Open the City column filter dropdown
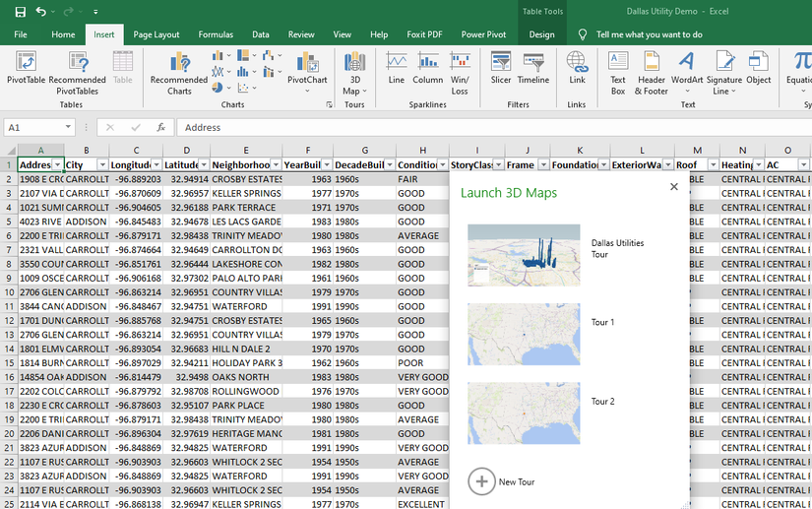The image size is (812, 509). pos(102,164)
